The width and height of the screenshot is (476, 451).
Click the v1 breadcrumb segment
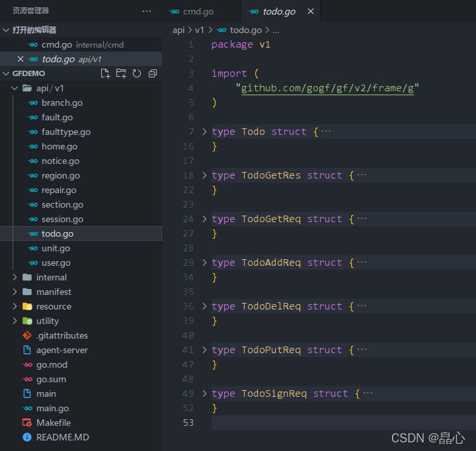(x=199, y=30)
